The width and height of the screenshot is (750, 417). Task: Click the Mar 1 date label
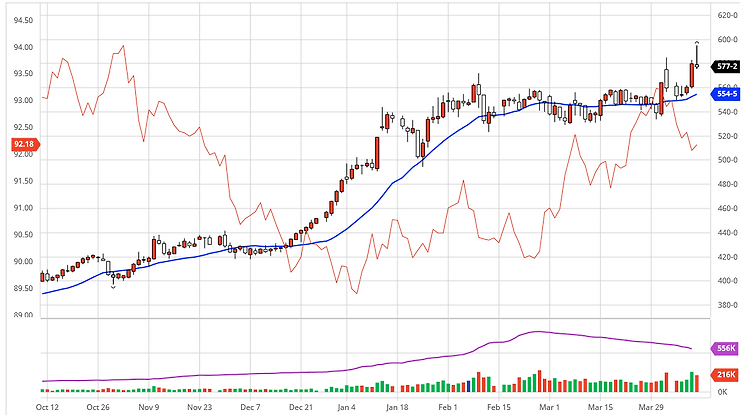(x=549, y=407)
